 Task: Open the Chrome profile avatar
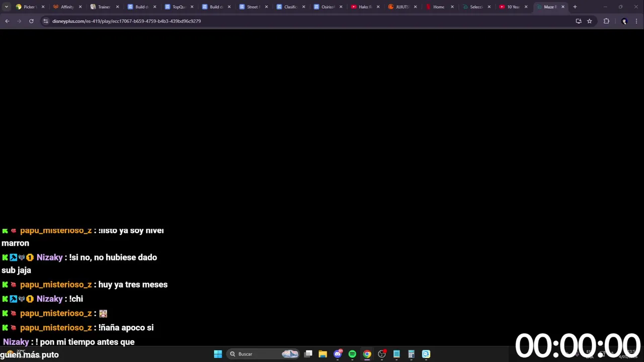624,21
